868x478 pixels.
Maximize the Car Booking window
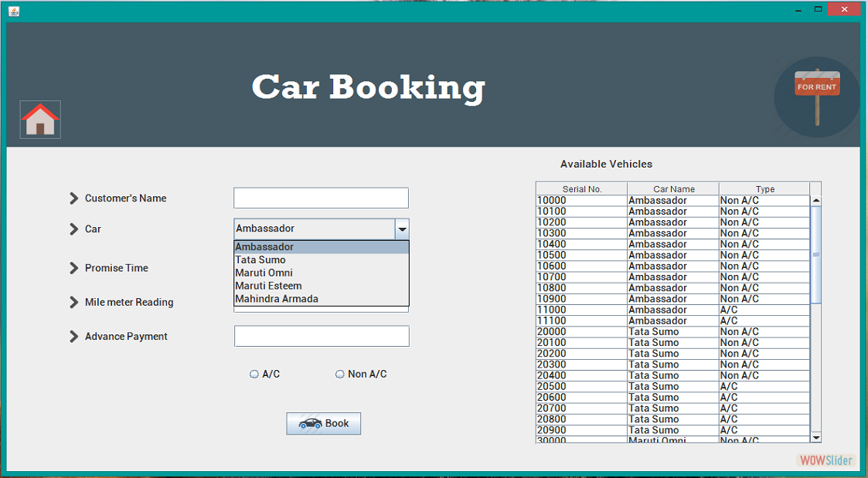pos(819,9)
